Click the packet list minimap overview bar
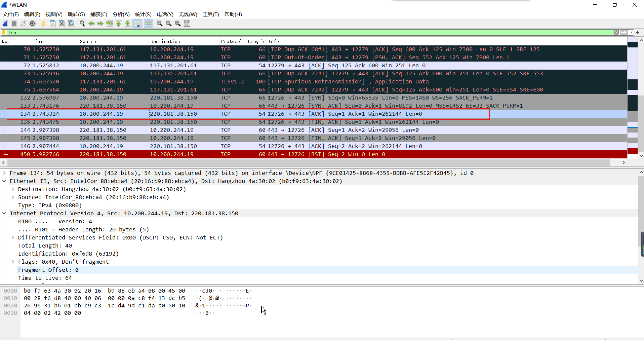 [633, 98]
